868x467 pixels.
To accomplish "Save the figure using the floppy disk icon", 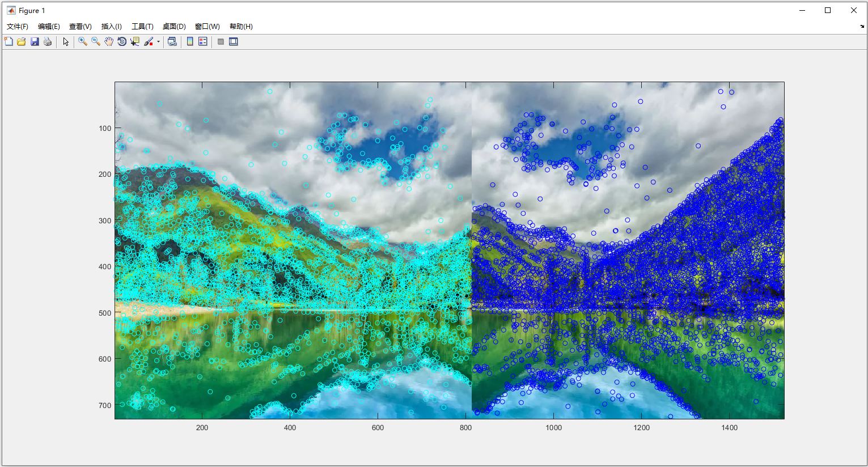I will pyautogui.click(x=35, y=41).
